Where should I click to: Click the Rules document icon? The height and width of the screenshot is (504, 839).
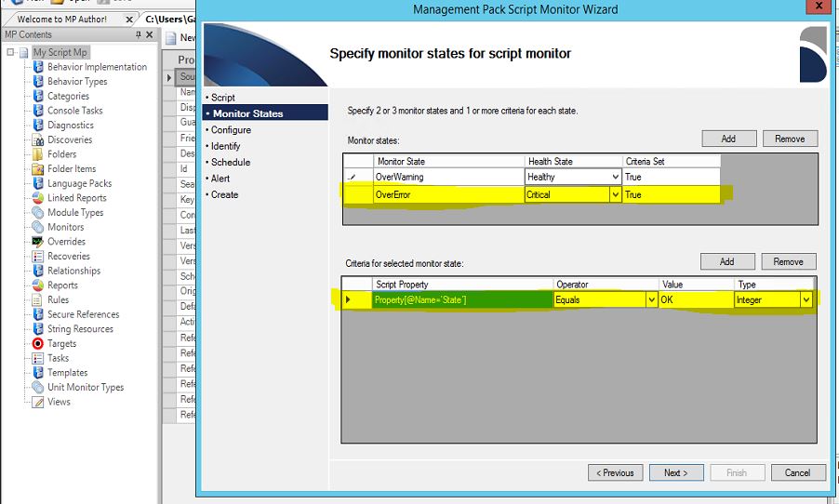coord(38,299)
